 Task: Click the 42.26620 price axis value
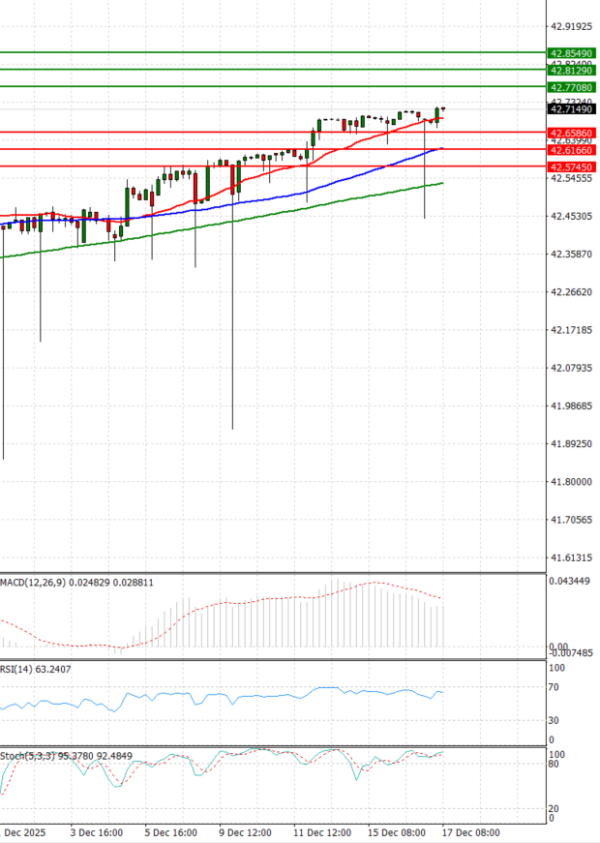[571, 292]
